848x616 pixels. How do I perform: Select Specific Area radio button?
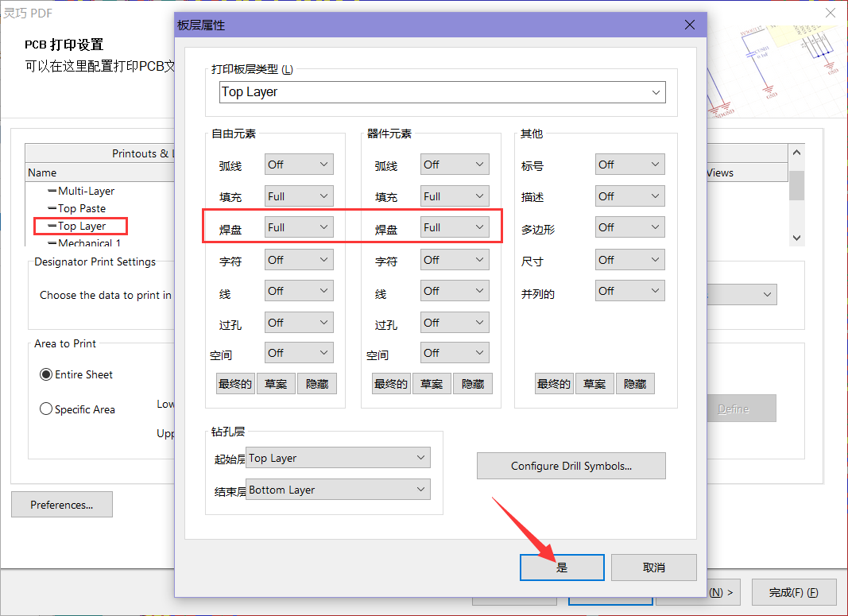(x=46, y=409)
